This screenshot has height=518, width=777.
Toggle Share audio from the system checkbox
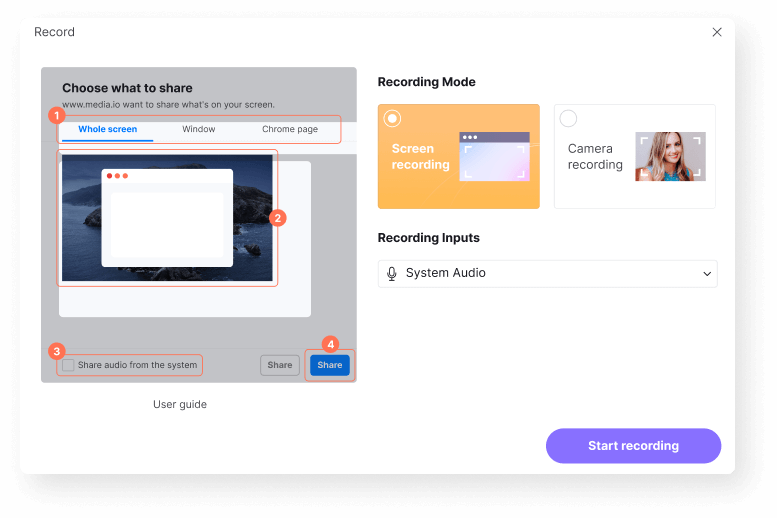click(x=68, y=365)
